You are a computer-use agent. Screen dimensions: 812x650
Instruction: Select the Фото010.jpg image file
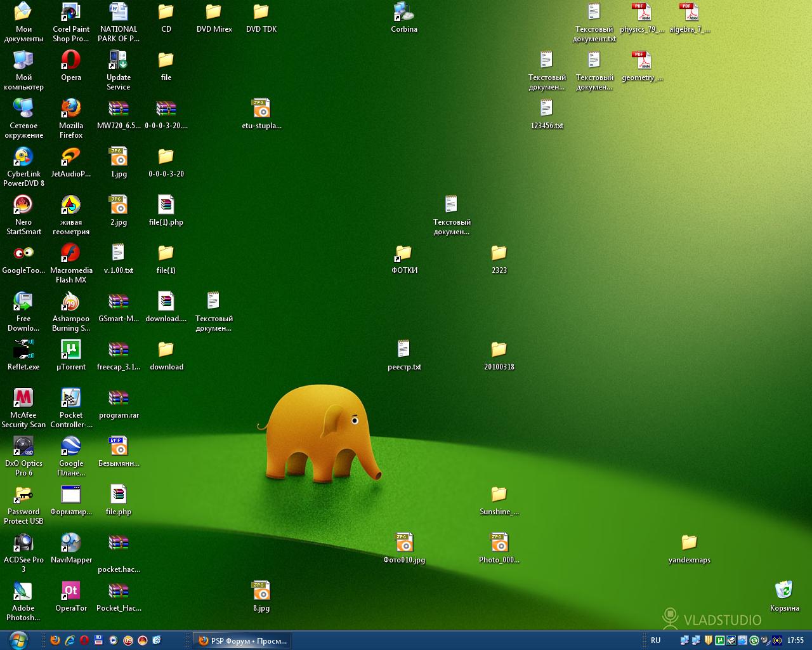[x=404, y=543]
